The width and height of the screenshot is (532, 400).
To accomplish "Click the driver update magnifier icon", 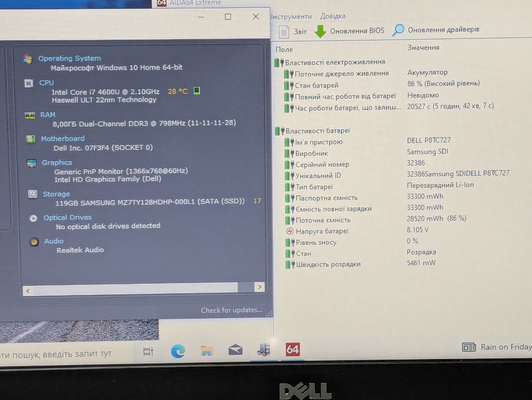I will [x=398, y=30].
